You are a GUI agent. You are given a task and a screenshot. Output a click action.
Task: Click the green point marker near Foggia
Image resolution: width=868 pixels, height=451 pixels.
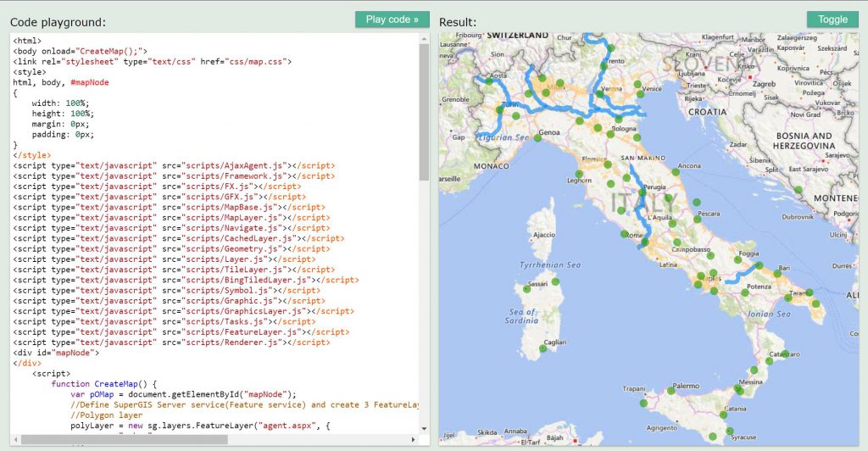738,259
